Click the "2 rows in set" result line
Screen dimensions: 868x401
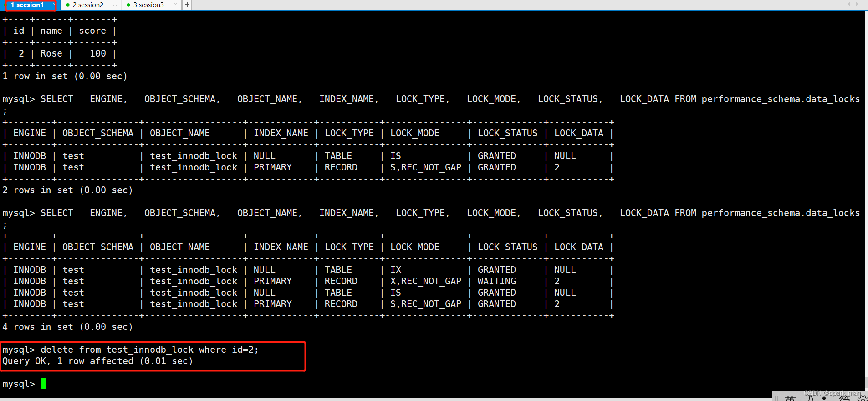pos(67,190)
